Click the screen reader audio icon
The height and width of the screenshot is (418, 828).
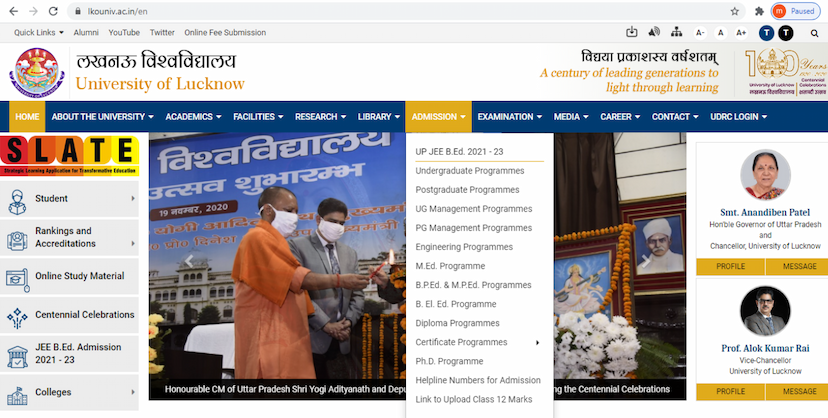656,33
